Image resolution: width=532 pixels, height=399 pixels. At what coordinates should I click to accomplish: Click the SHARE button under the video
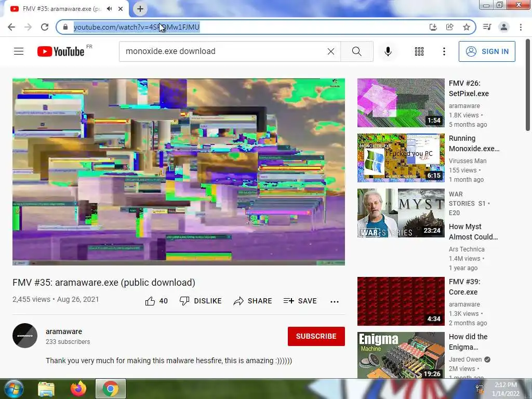[x=253, y=301]
